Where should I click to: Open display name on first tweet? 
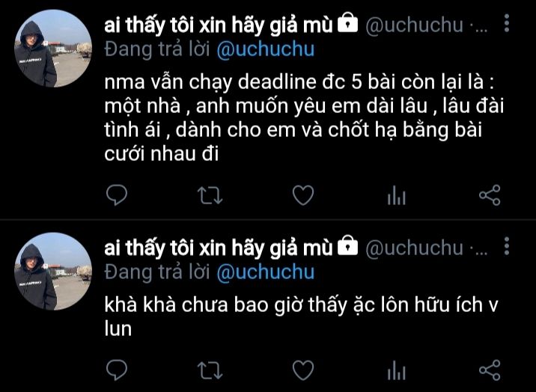point(219,25)
